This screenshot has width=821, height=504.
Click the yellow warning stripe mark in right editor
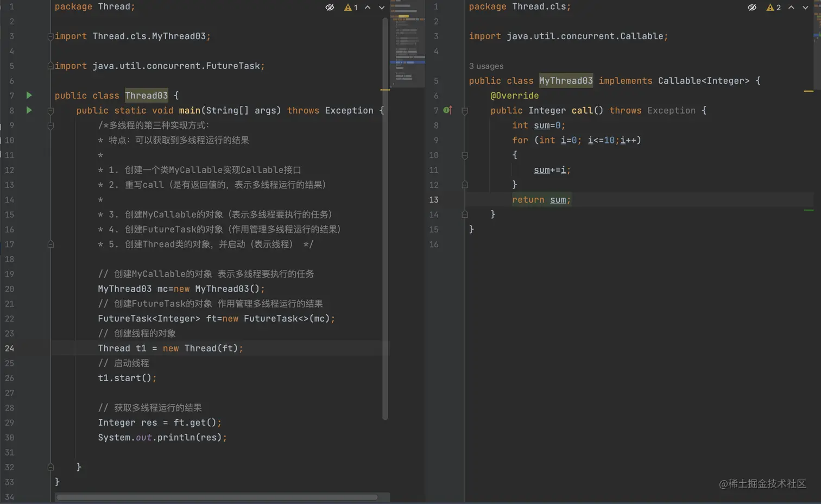[x=809, y=91]
